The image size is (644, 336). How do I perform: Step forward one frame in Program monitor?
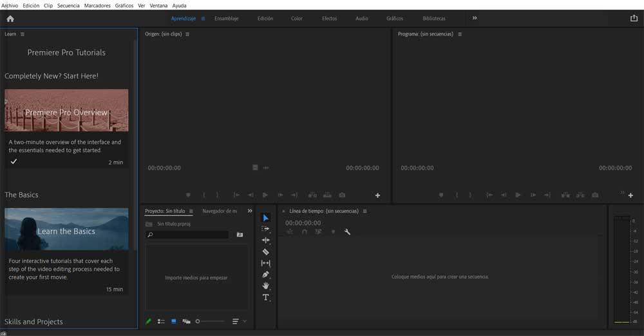533,195
